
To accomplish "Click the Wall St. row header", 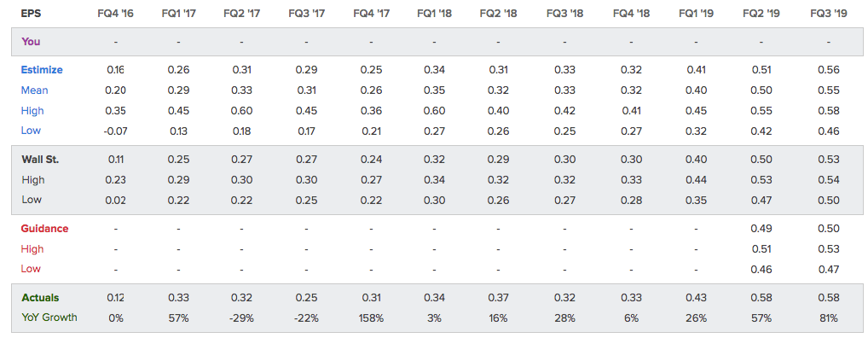I will point(40,160).
